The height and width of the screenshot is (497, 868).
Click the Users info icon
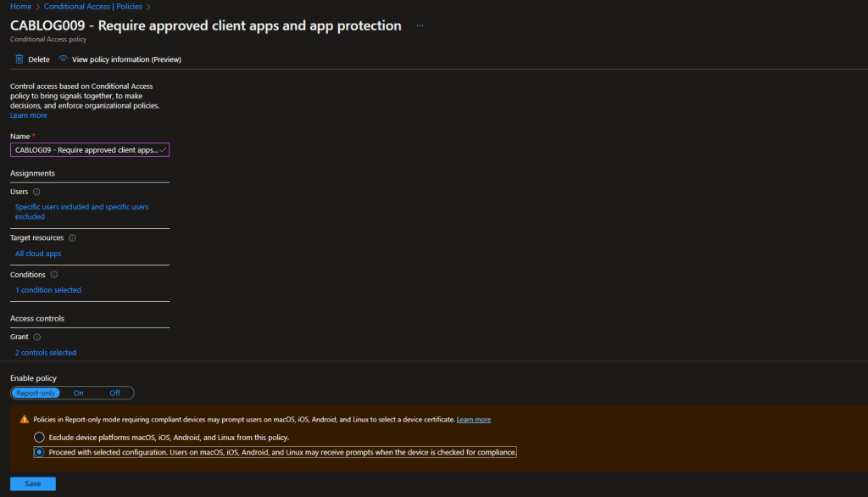36,192
